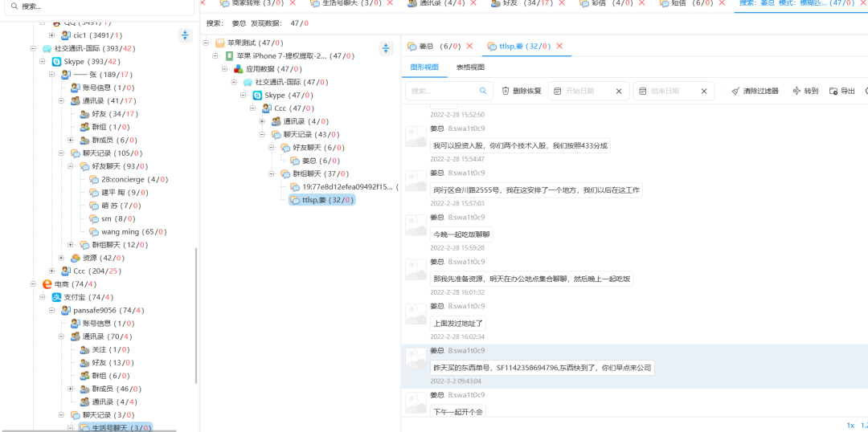Select the 萌 苏 (7/0) chat
This screenshot has width=868, height=432.
tap(115, 206)
